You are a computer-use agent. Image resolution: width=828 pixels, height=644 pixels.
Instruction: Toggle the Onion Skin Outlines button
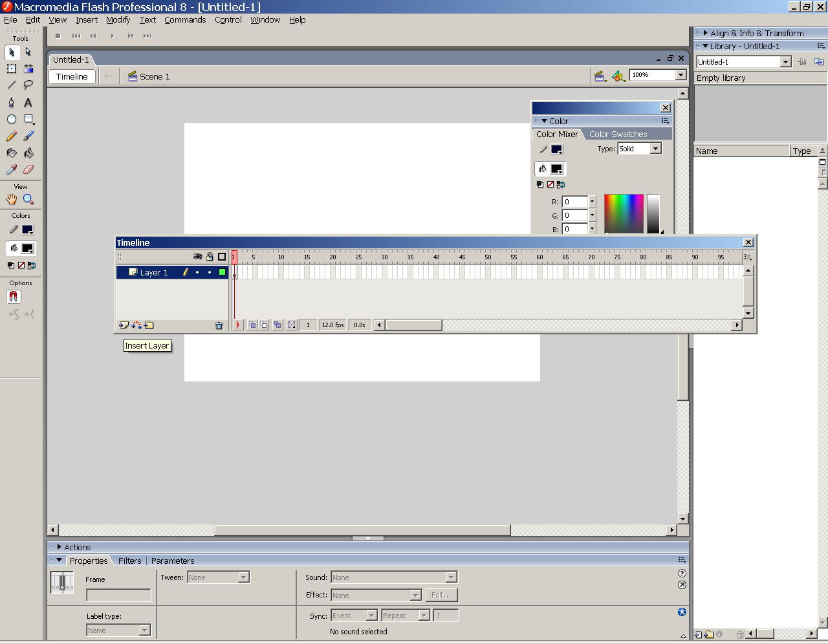coord(264,325)
